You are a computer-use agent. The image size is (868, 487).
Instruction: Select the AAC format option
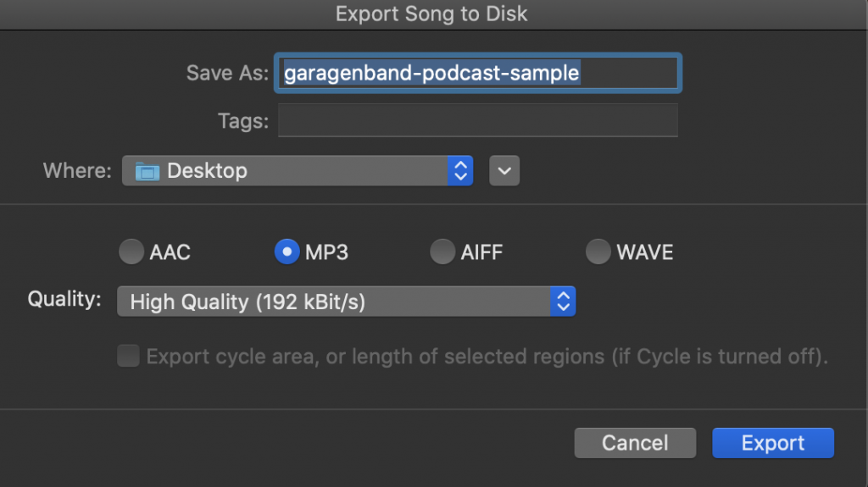[x=131, y=252]
